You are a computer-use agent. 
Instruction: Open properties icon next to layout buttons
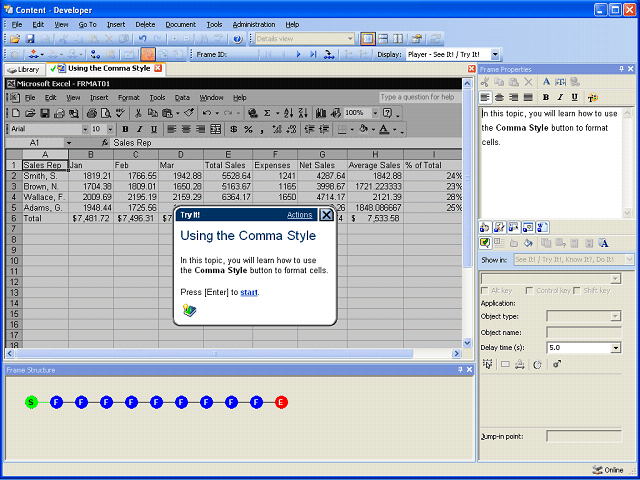(417, 39)
